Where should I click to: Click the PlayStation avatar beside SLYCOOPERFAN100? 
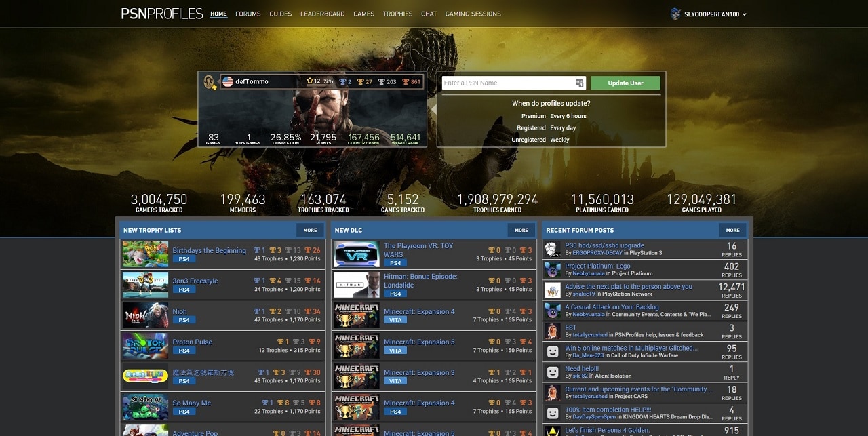pos(675,13)
